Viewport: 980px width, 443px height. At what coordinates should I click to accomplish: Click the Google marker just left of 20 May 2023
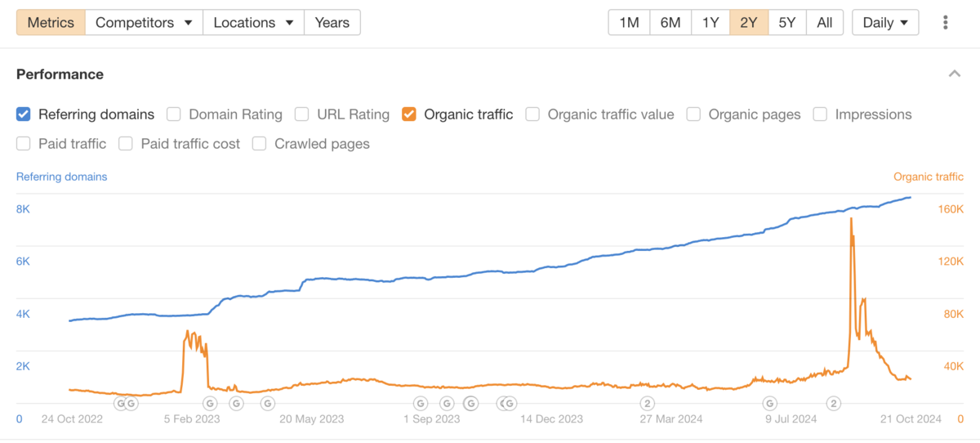click(x=267, y=403)
